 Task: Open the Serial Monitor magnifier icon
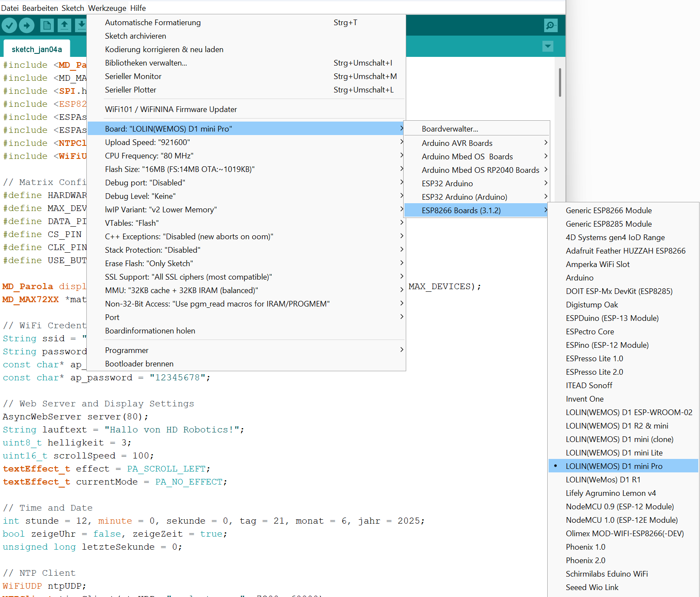tap(551, 26)
